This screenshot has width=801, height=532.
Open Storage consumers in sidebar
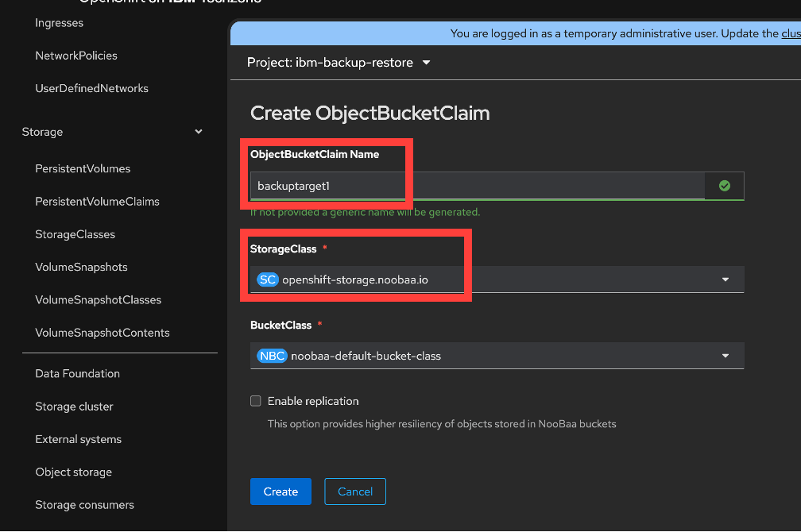(84, 505)
